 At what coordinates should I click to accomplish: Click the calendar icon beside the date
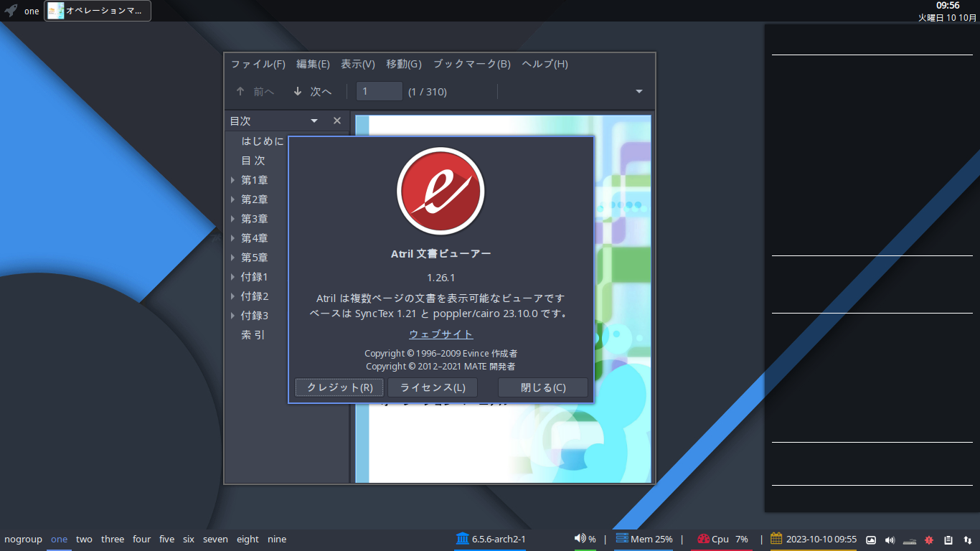[x=776, y=539]
